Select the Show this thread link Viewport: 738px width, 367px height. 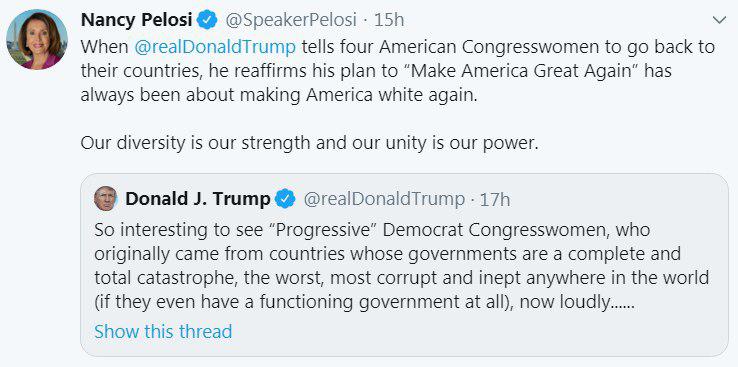pyautogui.click(x=163, y=331)
